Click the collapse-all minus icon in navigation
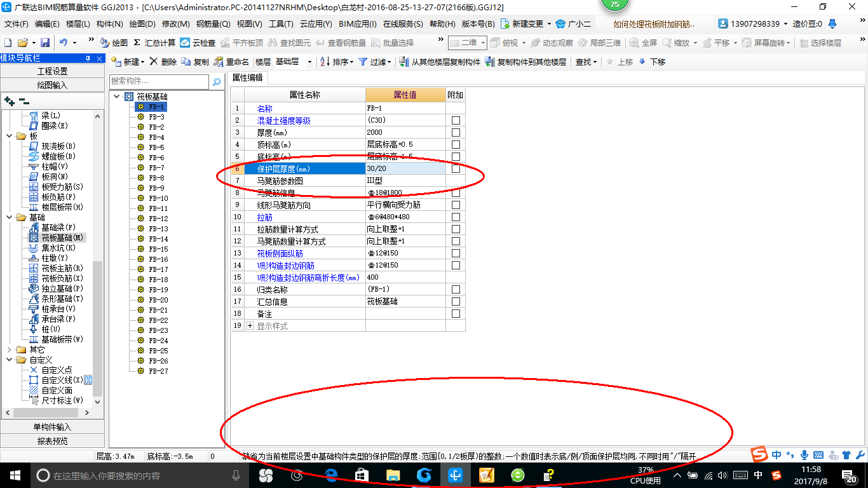 tap(24, 100)
